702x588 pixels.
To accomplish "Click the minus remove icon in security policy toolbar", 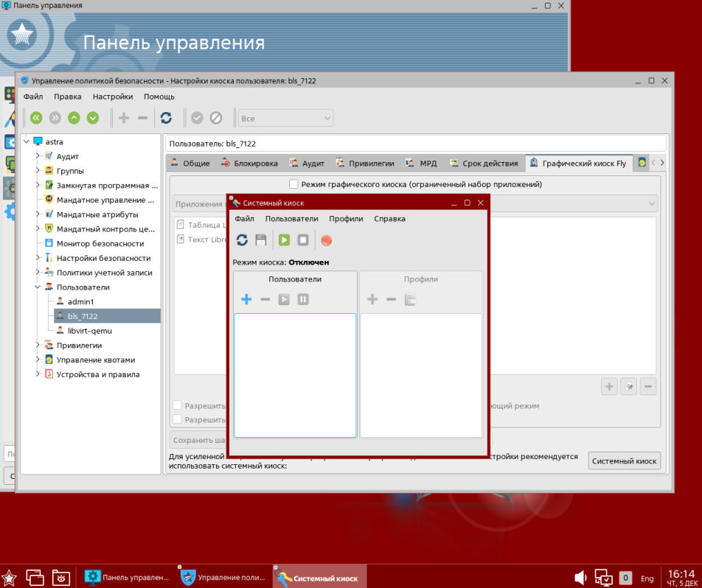I will click(x=142, y=118).
